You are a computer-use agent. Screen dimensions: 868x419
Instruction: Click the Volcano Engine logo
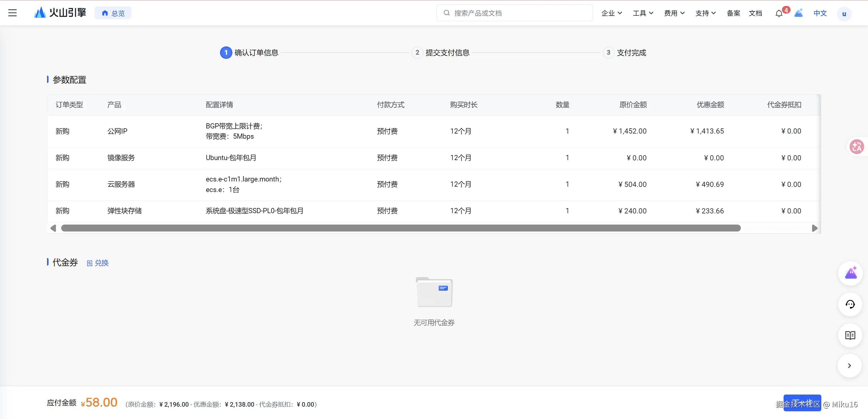point(60,13)
